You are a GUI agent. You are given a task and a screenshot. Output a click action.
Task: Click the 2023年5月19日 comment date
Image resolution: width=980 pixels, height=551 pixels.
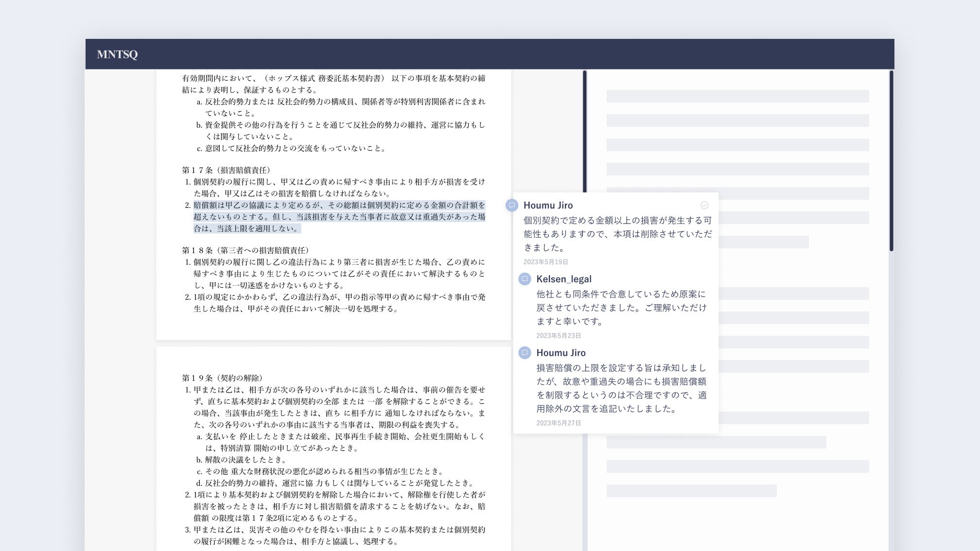pyautogui.click(x=545, y=262)
